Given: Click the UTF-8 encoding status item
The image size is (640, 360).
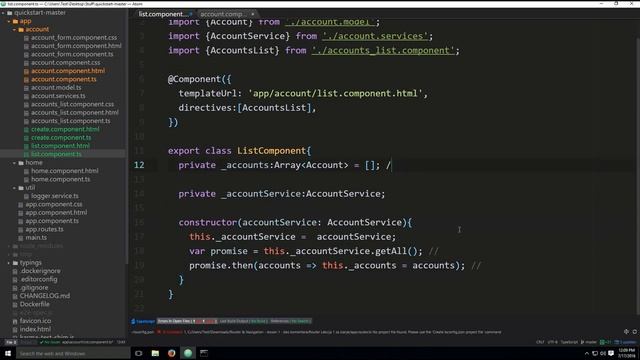Looking at the screenshot, I should (552, 342).
